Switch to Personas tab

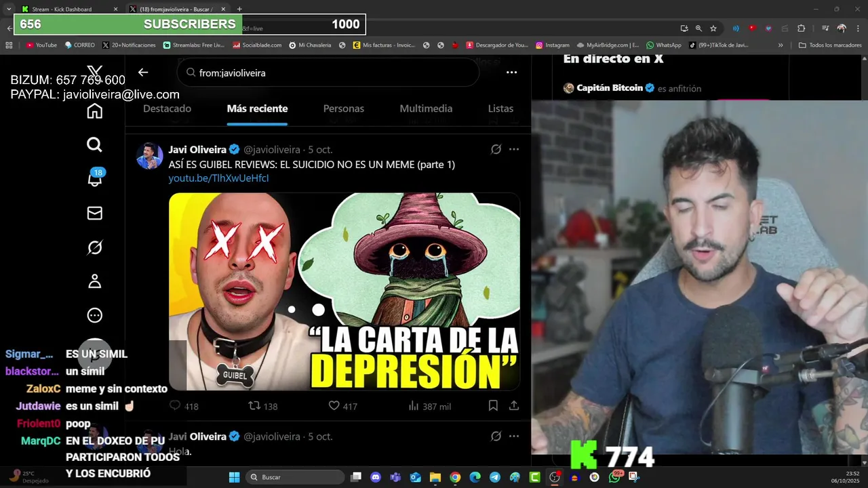(343, 108)
